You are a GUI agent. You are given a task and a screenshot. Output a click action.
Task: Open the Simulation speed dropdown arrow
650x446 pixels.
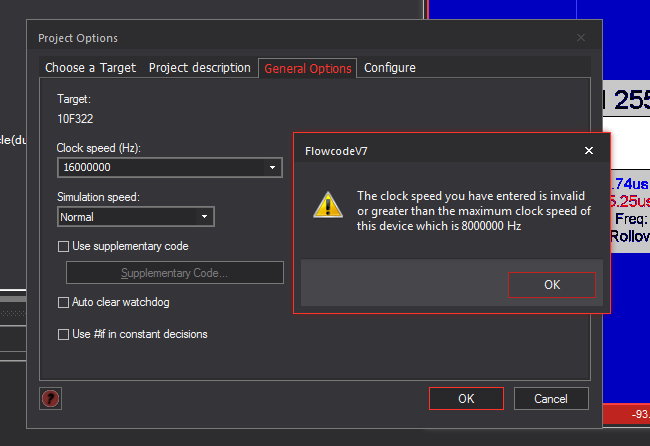(204, 217)
